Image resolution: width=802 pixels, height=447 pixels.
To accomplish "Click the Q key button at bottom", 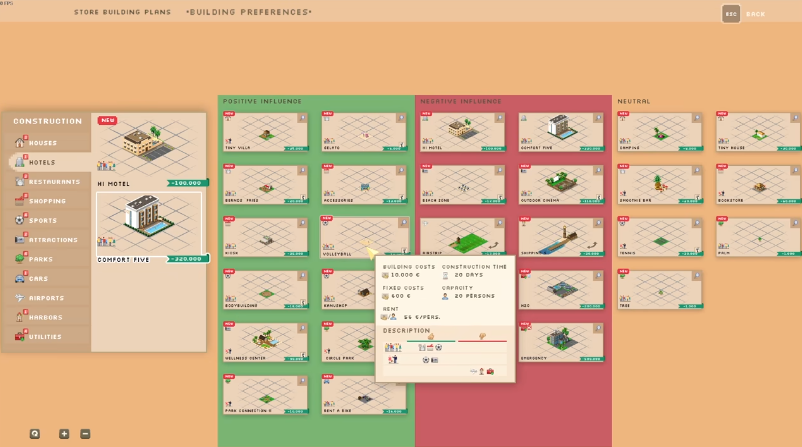I will pos(35,434).
